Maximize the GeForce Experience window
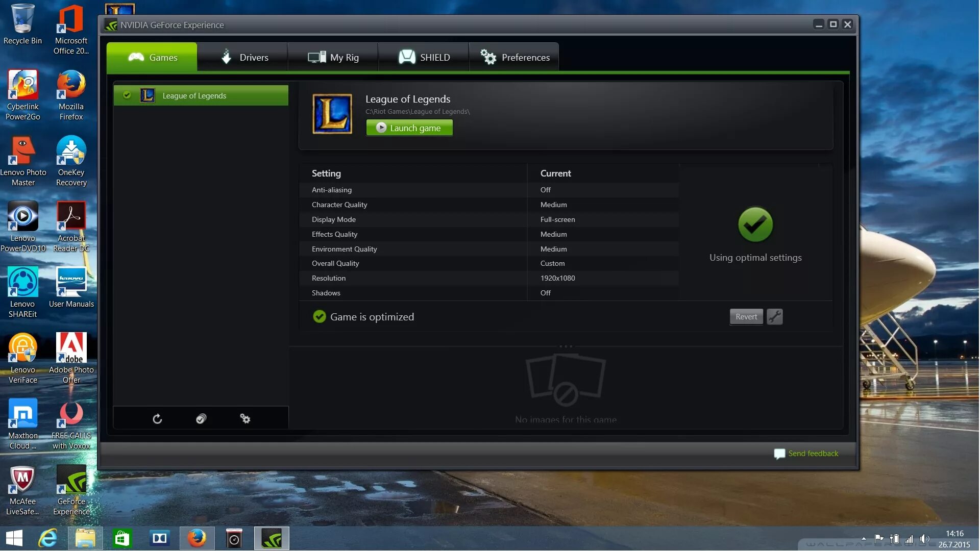The image size is (980, 551). tap(833, 24)
